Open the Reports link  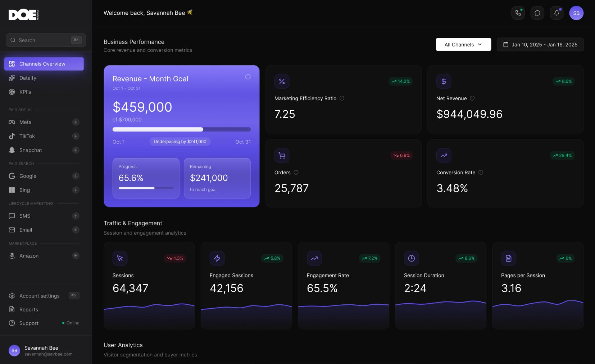pos(28,309)
